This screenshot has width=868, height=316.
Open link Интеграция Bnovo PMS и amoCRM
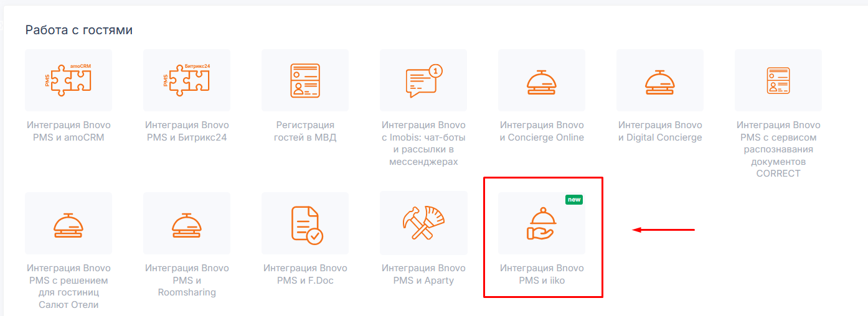pos(68,131)
